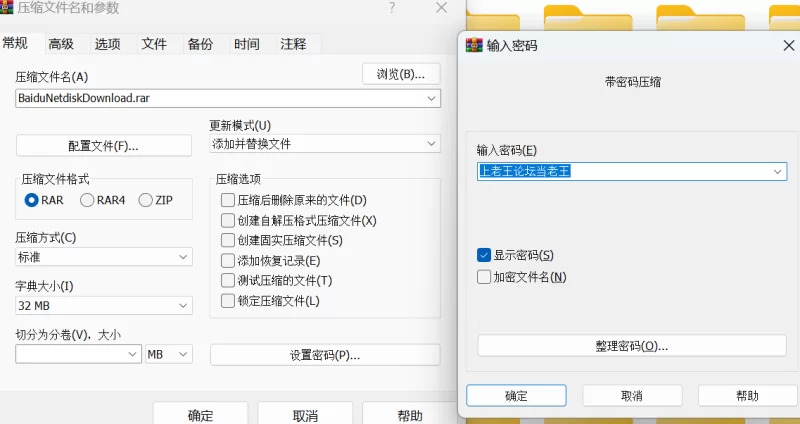
Task: Switch to the 高级 (Advanced) tab
Action: pyautogui.click(x=61, y=44)
